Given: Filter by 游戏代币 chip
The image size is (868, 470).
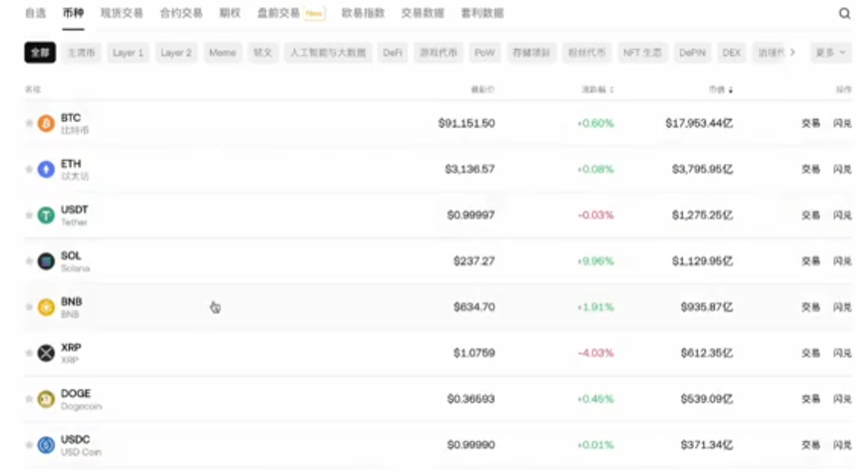Looking at the screenshot, I should 438,52.
